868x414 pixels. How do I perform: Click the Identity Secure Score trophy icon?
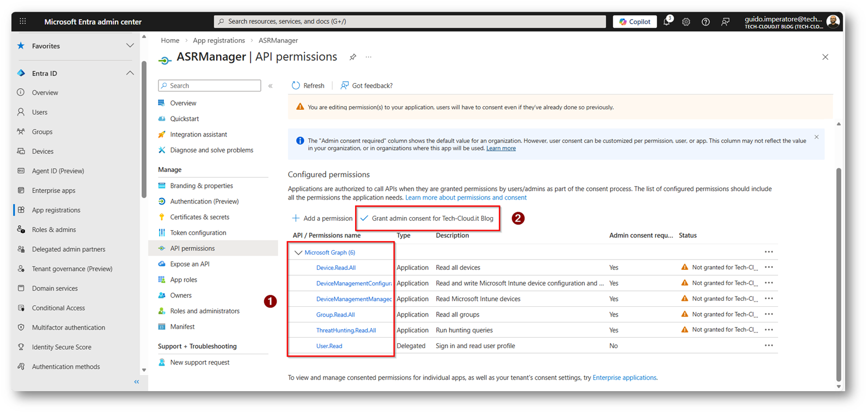[x=21, y=347]
